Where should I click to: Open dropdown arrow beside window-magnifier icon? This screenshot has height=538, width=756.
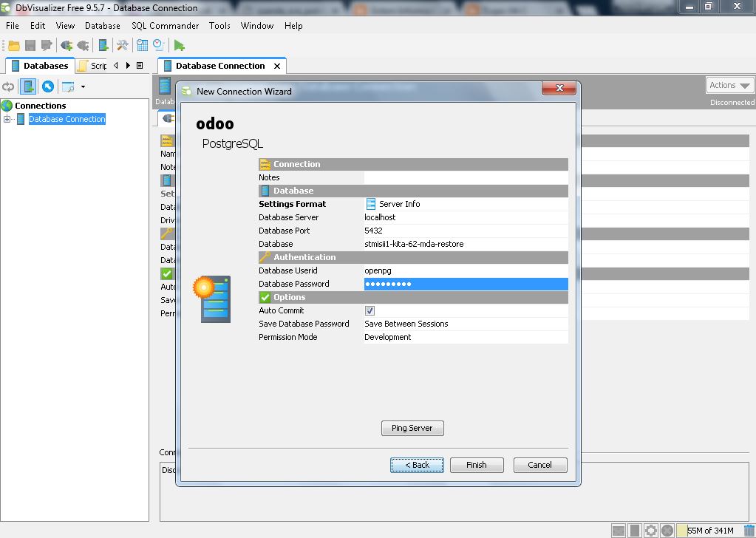click(83, 86)
